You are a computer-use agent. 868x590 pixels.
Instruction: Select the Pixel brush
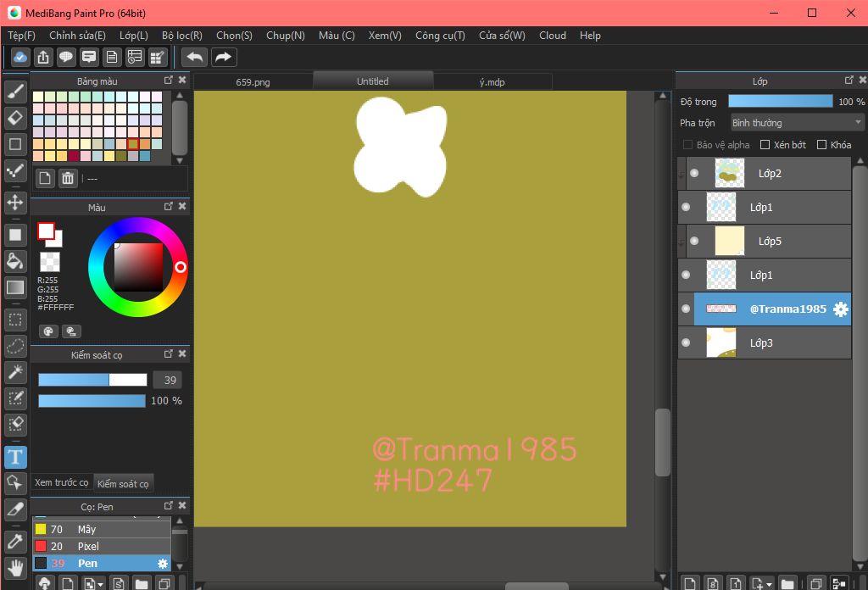[102, 546]
